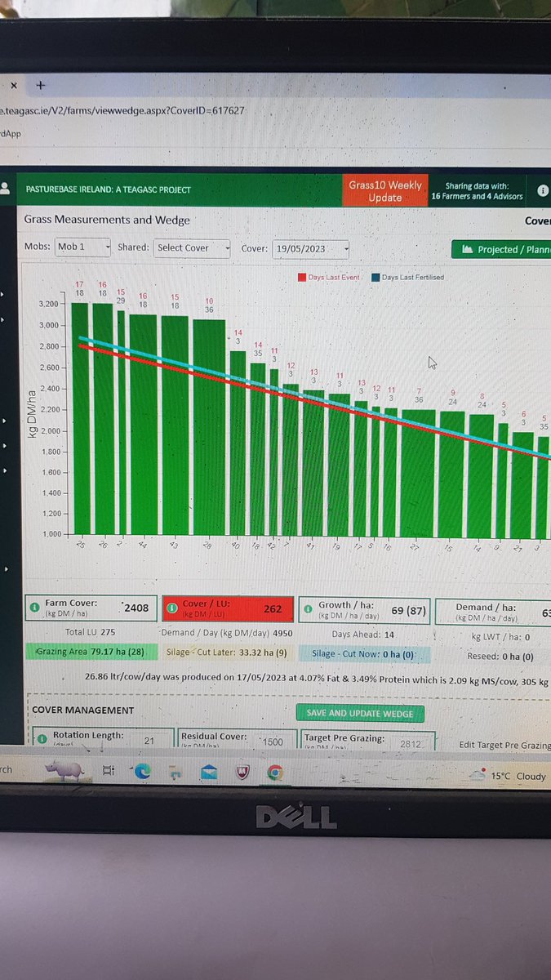Viewport: 551px width, 980px height.
Task: Open Microsoft Edge from the taskbar
Action: tap(142, 771)
